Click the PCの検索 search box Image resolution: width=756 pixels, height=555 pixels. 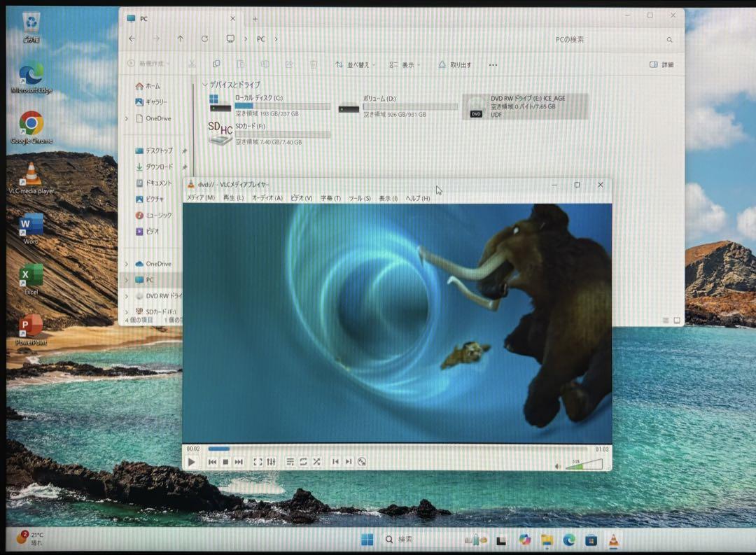tap(612, 39)
